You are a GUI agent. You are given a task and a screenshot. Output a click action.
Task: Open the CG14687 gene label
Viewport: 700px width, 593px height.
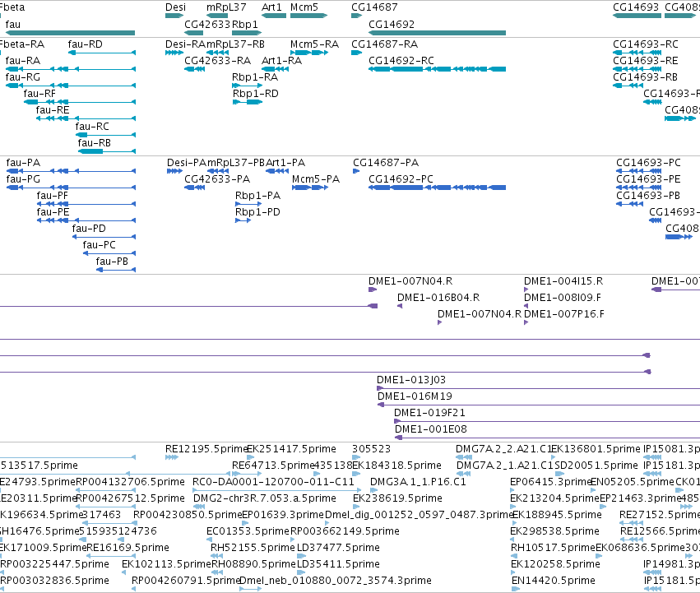[374, 7]
